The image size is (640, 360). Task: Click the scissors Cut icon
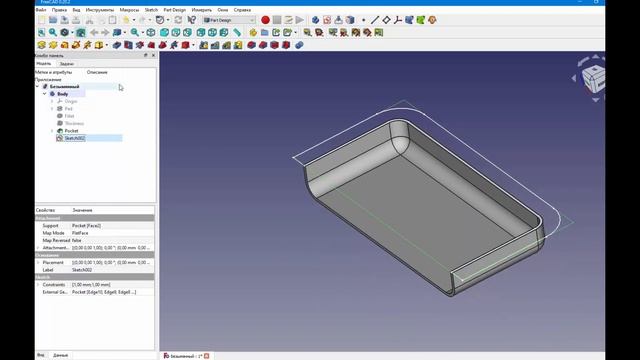(89, 20)
